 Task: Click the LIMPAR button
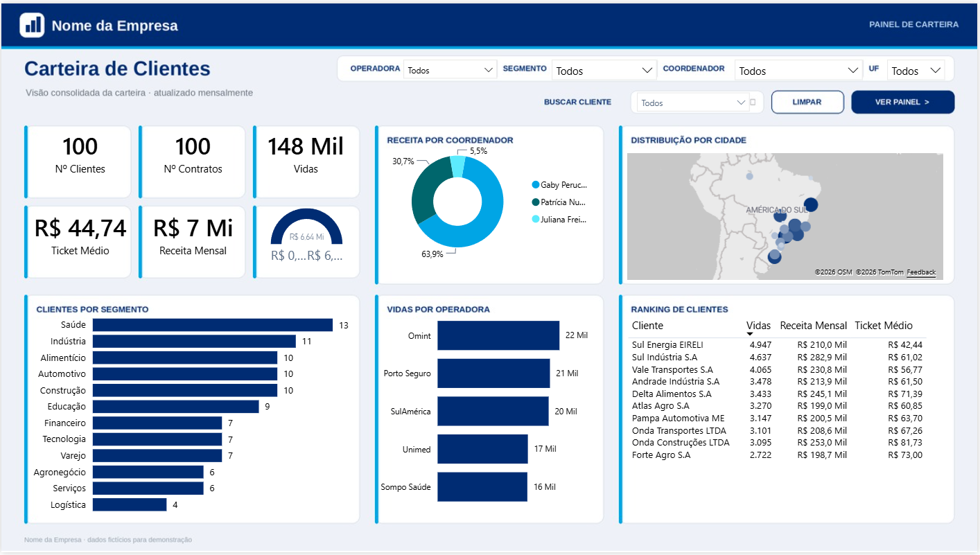tap(807, 102)
